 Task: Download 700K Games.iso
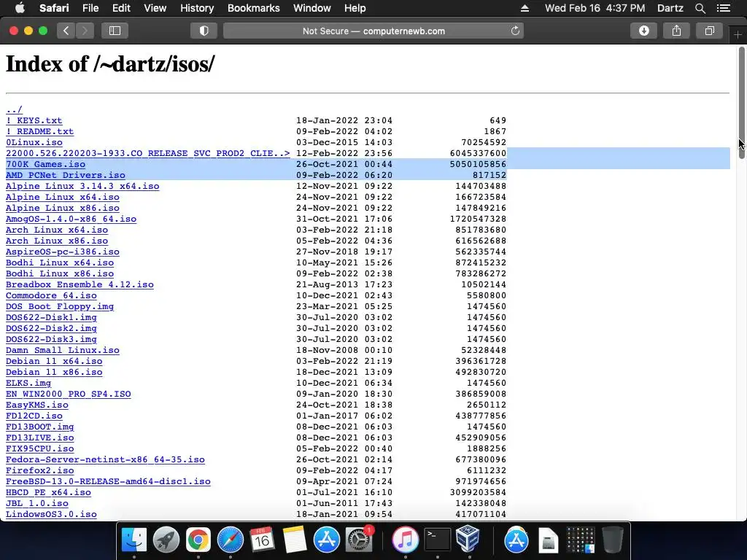coord(45,164)
